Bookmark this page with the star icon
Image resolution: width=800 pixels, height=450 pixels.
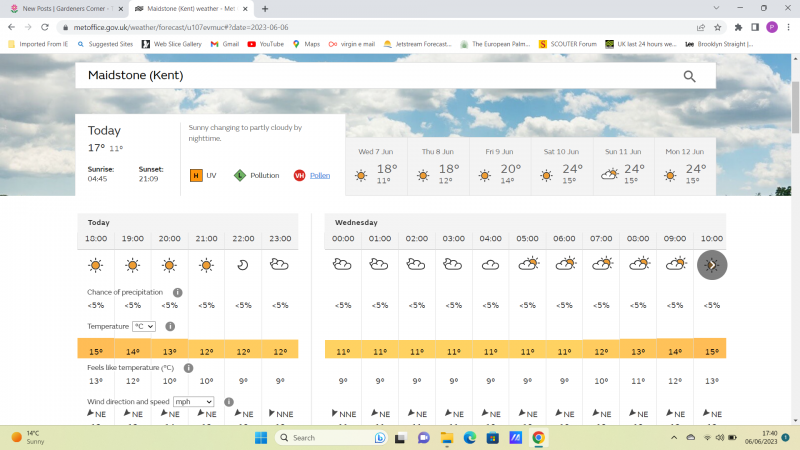718,28
